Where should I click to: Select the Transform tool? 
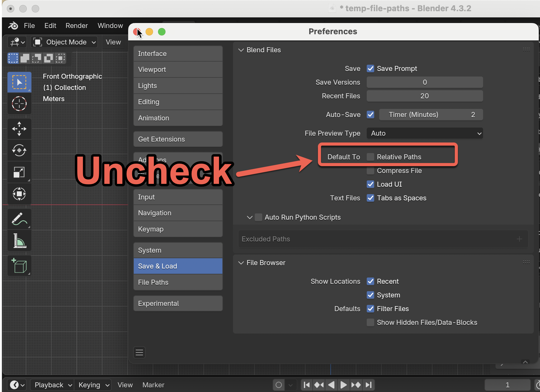coord(19,194)
